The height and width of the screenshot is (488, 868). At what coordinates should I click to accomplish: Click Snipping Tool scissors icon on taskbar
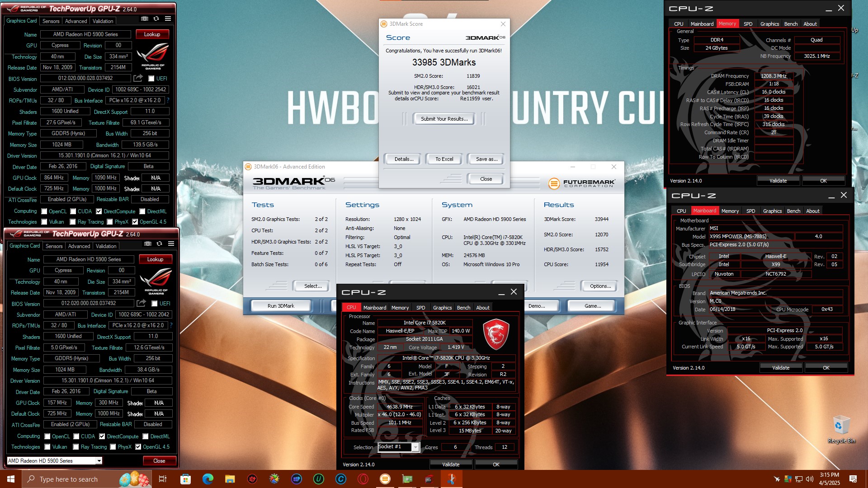point(451,479)
